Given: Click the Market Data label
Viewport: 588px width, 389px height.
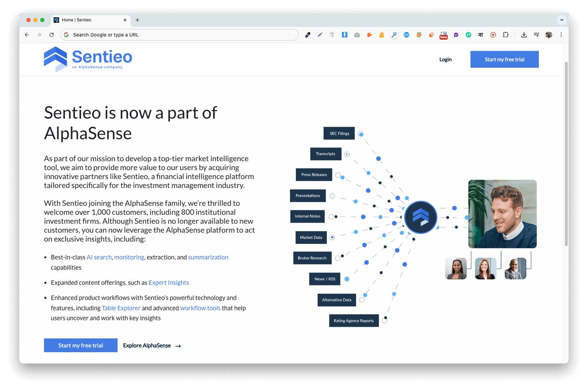Looking at the screenshot, I should pyautogui.click(x=311, y=238).
